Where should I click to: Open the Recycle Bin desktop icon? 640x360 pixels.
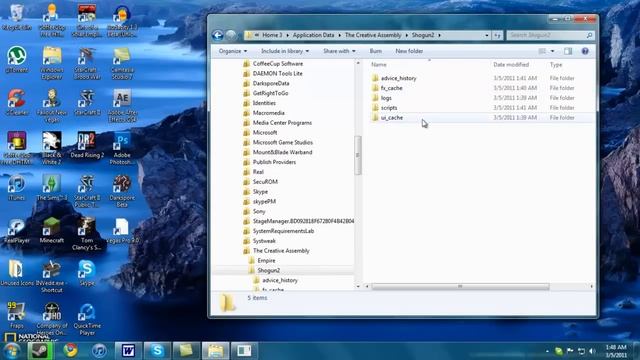click(17, 17)
